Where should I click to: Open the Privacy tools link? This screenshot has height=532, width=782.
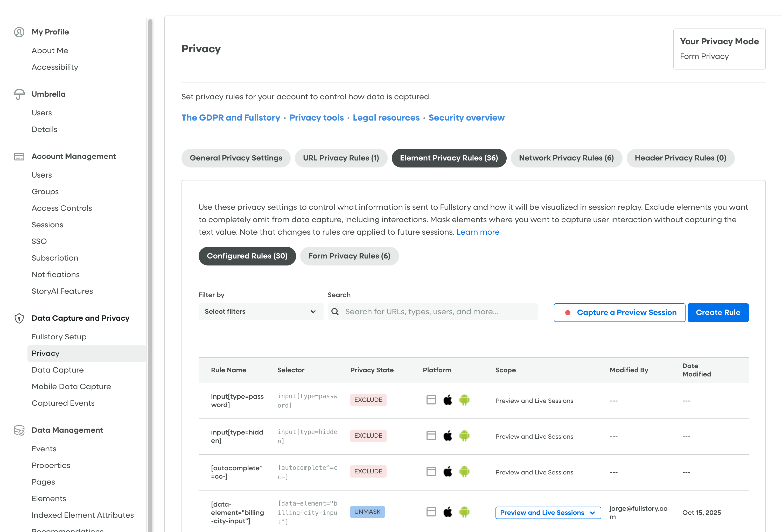click(317, 118)
